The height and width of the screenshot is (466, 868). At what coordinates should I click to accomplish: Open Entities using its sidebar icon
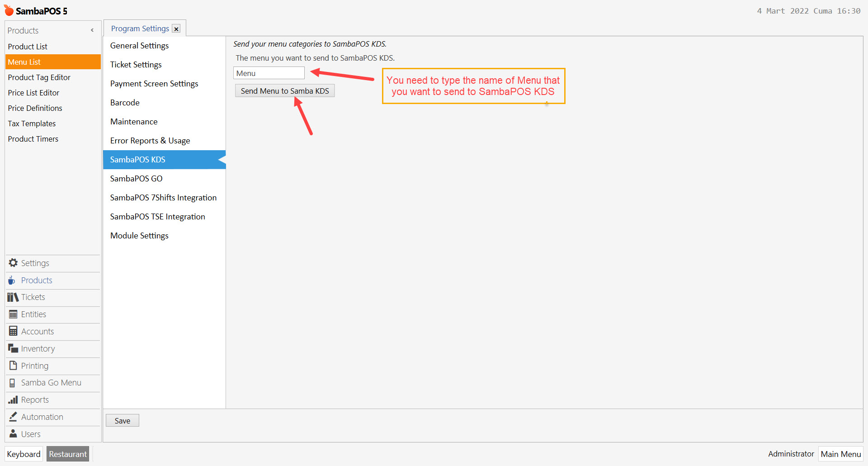pyautogui.click(x=12, y=314)
